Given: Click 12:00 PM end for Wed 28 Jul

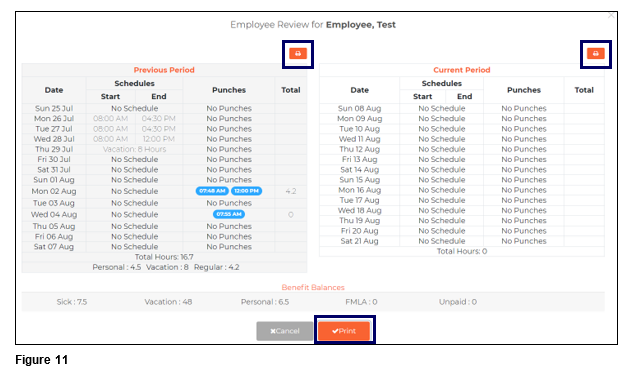Looking at the screenshot, I should point(159,139).
